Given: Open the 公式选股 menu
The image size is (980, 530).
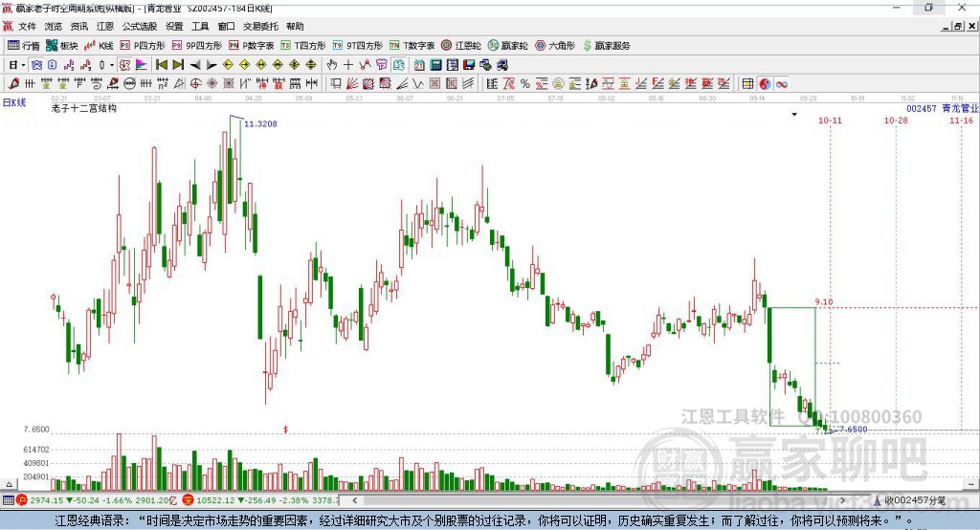Looking at the screenshot, I should [x=140, y=26].
